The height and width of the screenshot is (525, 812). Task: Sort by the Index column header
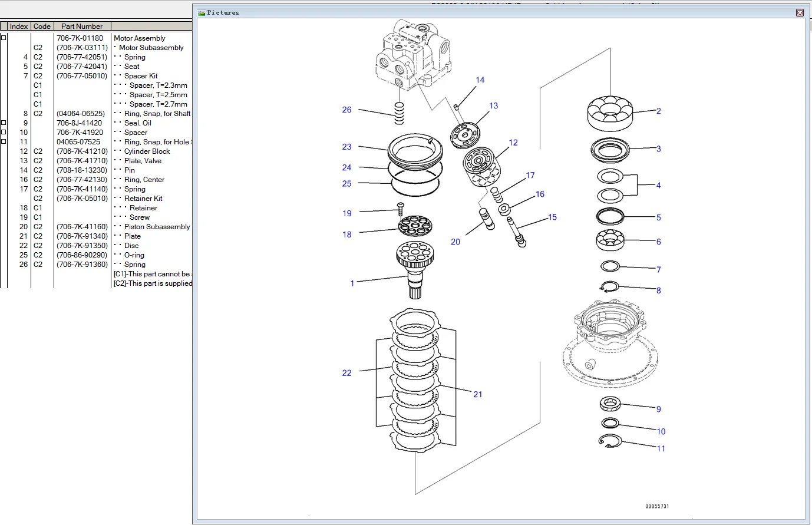tap(19, 27)
